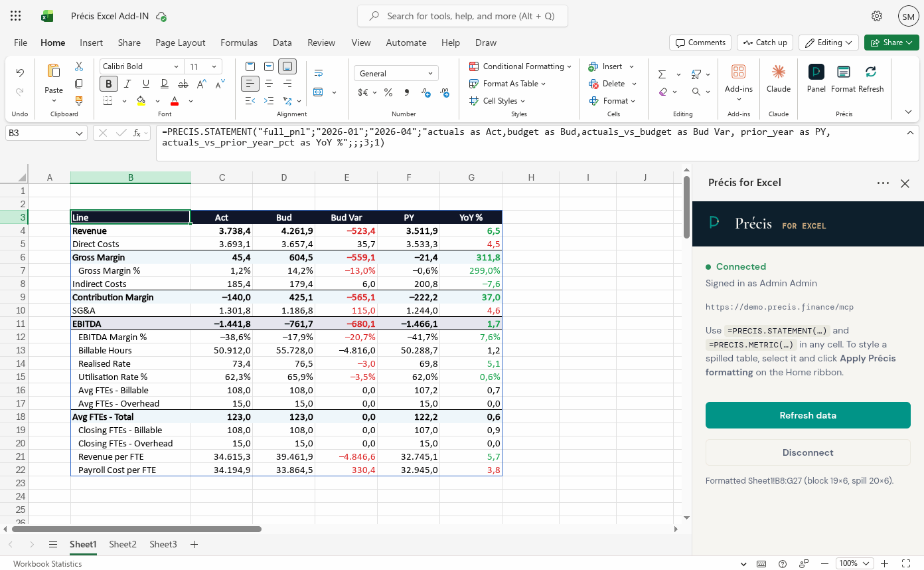The image size is (924, 570).
Task: Open the Editing mode dropdown
Action: coord(828,43)
